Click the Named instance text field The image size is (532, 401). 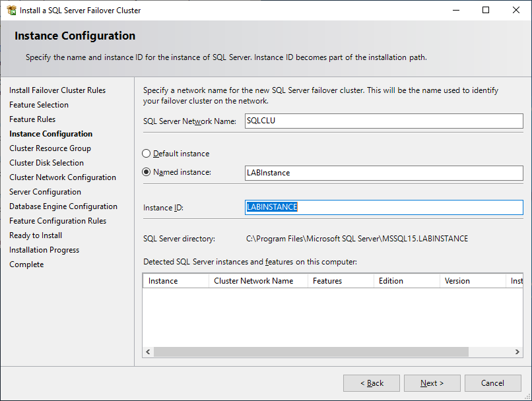pyautogui.click(x=383, y=173)
